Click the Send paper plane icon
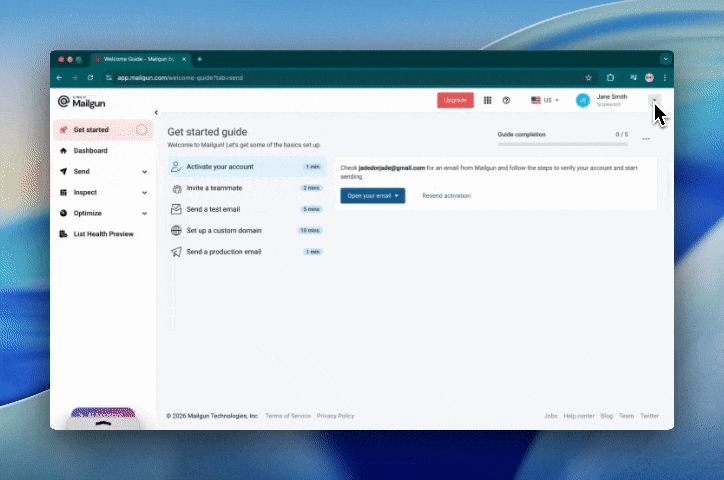Image resolution: width=724 pixels, height=480 pixels. (x=64, y=171)
